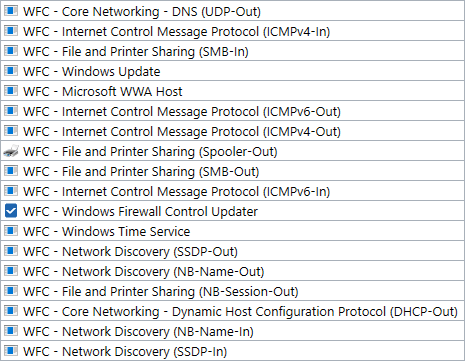Image resolution: width=465 pixels, height=361 pixels.
Task: Click the icon beside DHCP-Out rule
Action: [x=11, y=311]
